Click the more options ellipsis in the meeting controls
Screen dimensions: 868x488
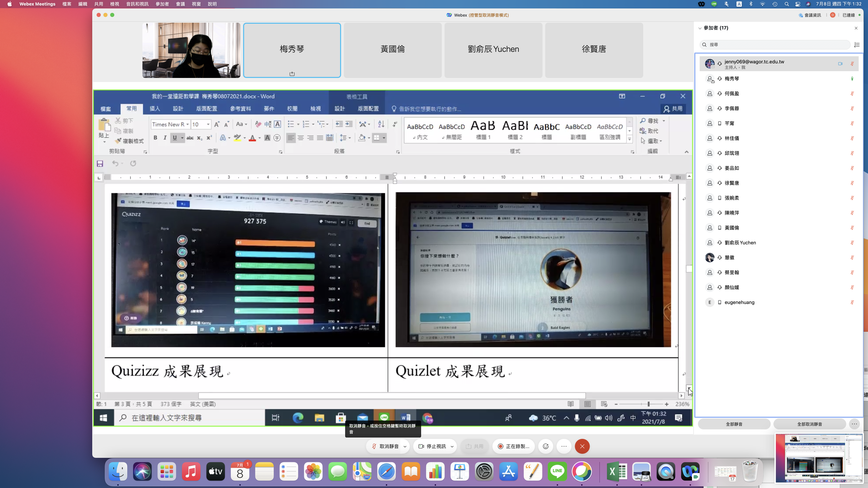[x=564, y=446]
